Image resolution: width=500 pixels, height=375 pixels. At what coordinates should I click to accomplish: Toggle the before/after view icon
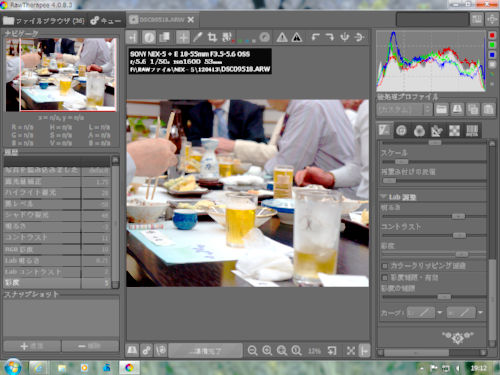164,37
